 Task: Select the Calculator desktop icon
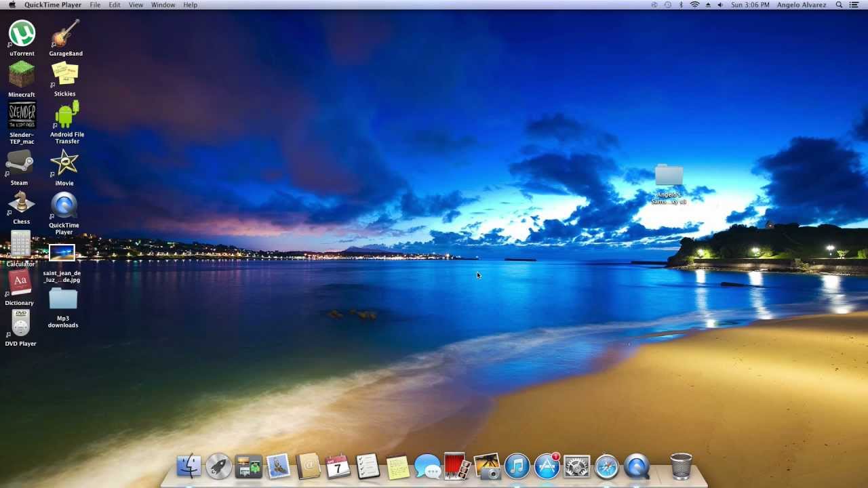click(20, 245)
